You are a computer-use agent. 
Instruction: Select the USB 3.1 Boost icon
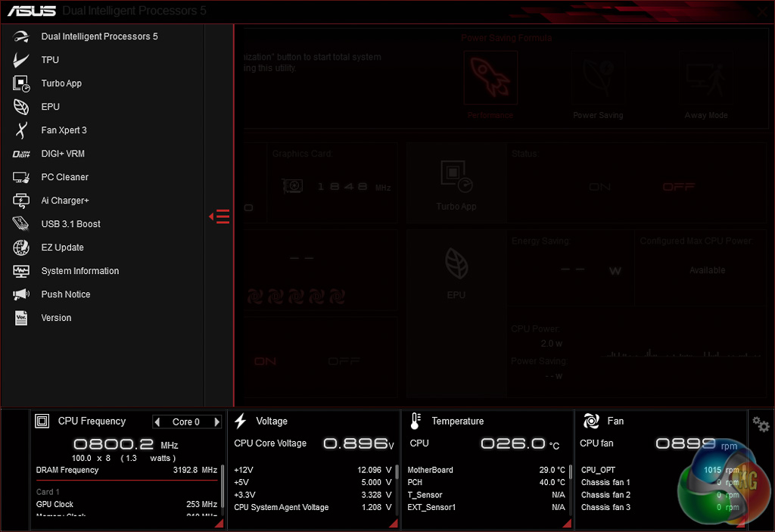pos(20,224)
